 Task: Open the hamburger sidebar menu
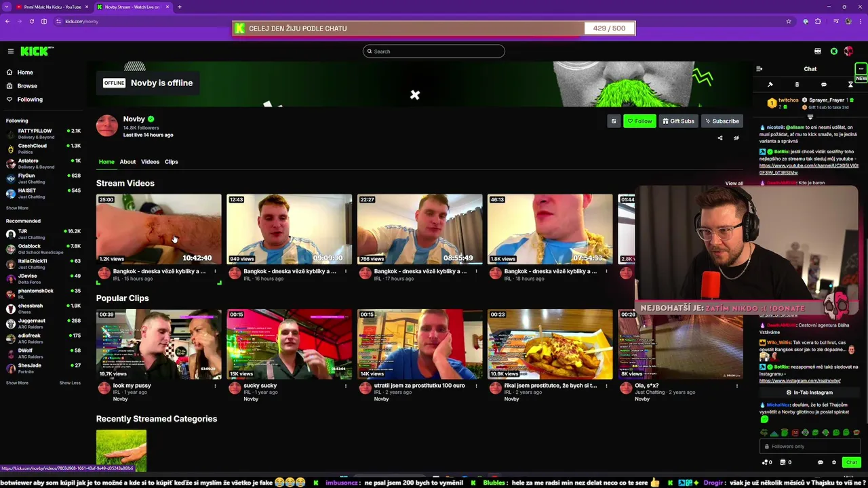10,51
